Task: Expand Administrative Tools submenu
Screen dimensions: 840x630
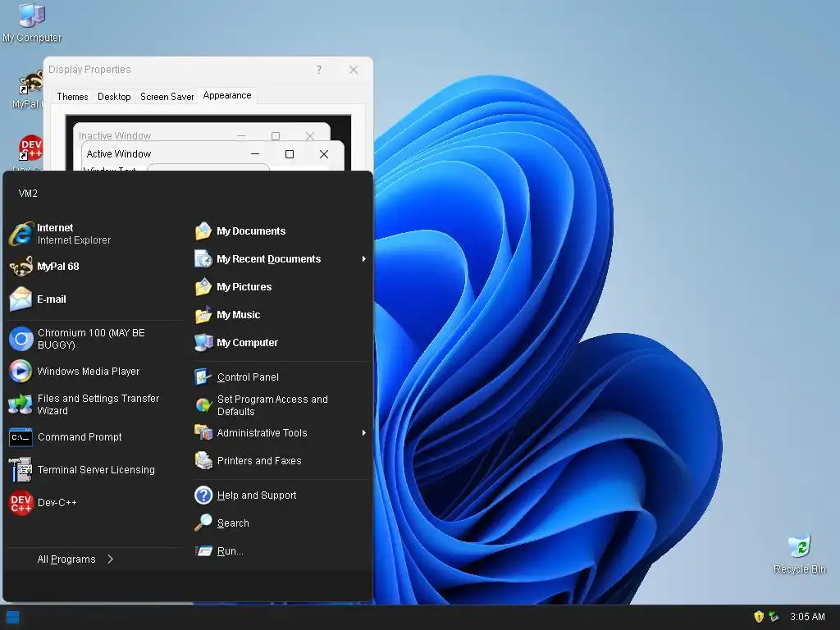Action: [281, 433]
